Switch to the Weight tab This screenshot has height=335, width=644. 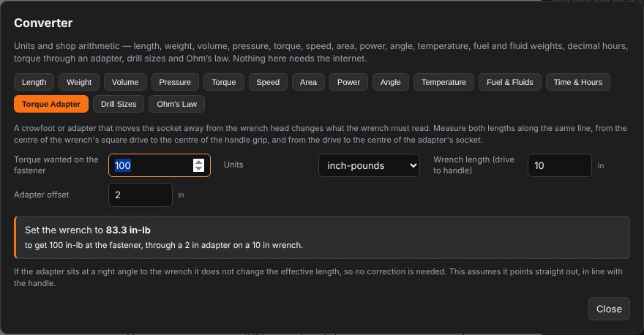coord(79,82)
